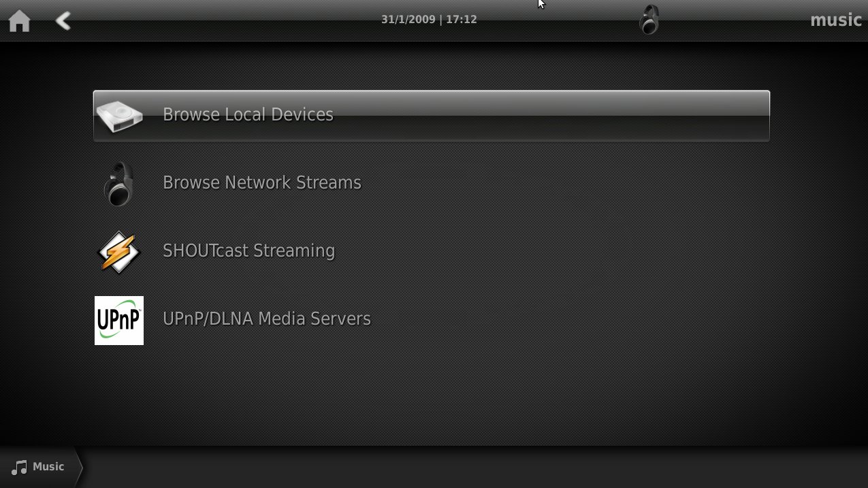
Task: Click headphones icon beside Browse Network Streams
Action: point(118,184)
